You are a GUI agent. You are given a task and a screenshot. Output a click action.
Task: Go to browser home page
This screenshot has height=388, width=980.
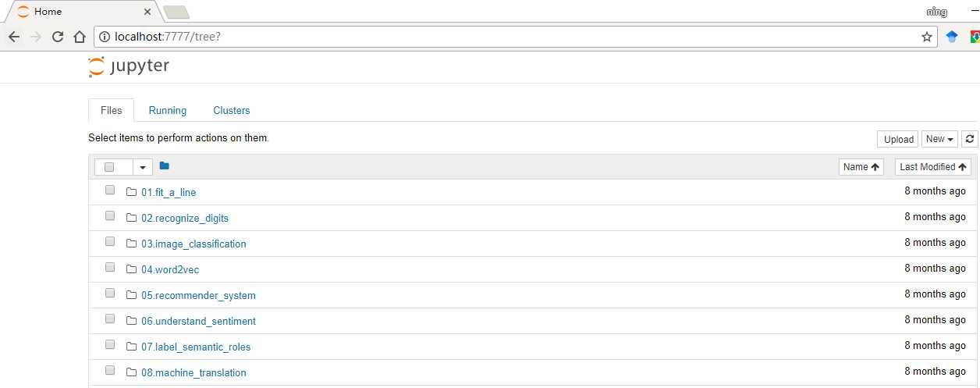point(79,37)
